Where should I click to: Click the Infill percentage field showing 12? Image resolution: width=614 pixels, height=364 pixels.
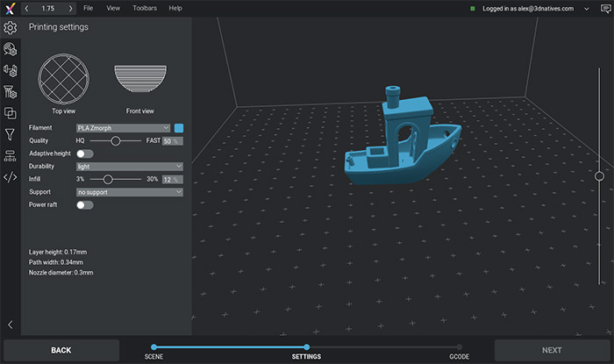point(173,179)
